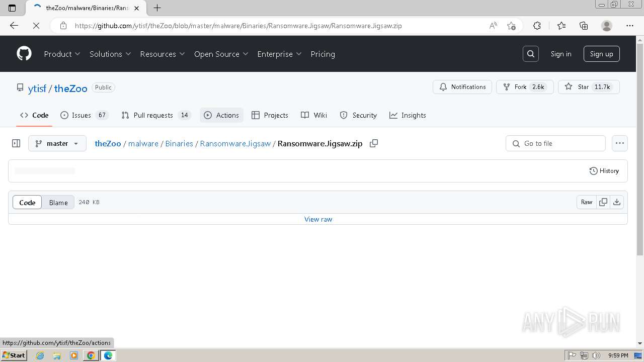The height and width of the screenshot is (362, 644).
Task: Star the repository with Star button
Action: [x=589, y=87]
